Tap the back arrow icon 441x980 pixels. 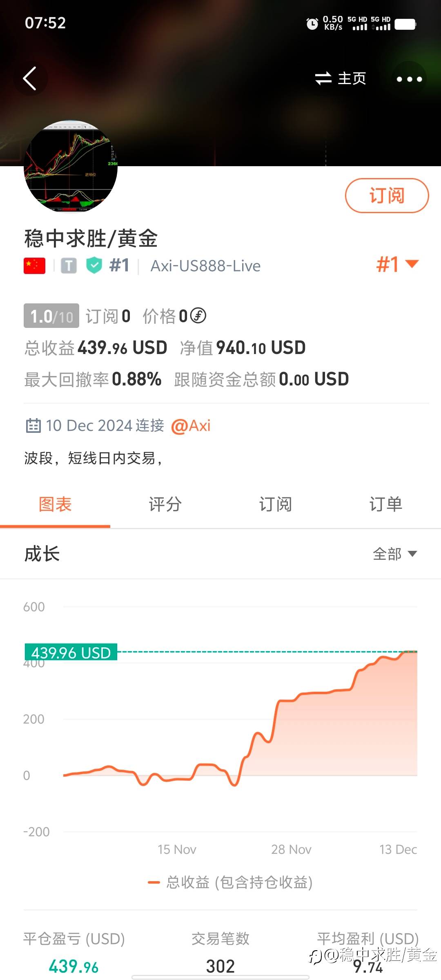30,78
